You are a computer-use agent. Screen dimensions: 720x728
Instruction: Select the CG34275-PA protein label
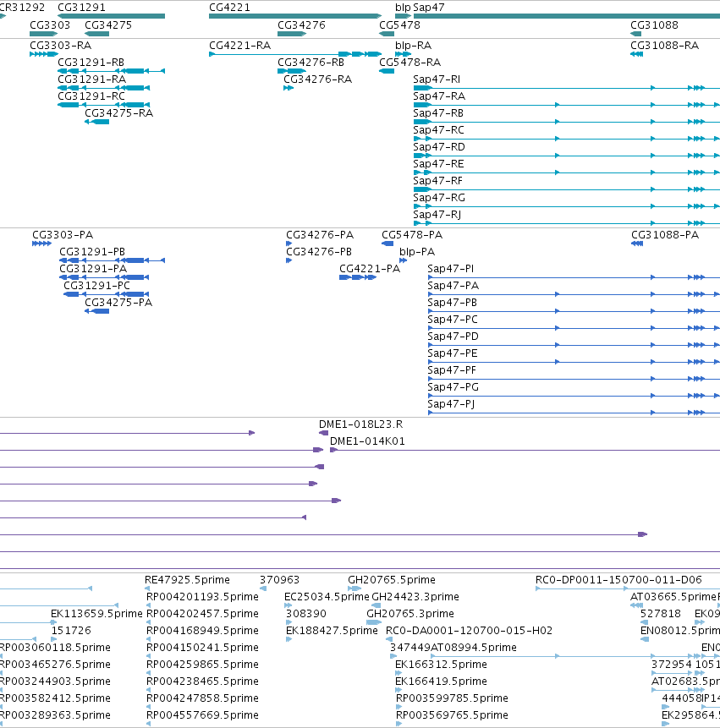118,303
